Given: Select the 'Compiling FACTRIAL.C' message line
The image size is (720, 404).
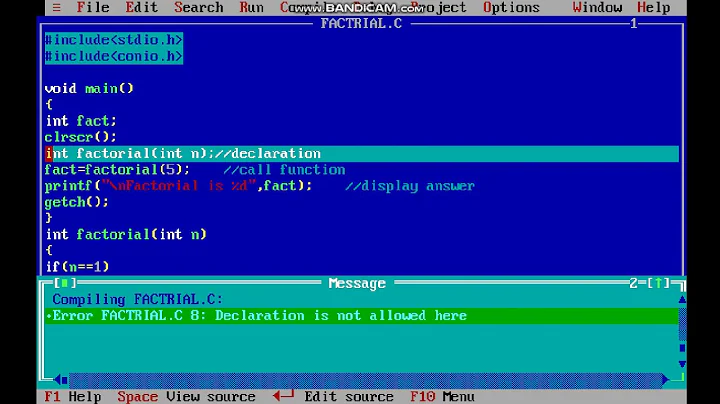Looking at the screenshot, I should coord(137,299).
